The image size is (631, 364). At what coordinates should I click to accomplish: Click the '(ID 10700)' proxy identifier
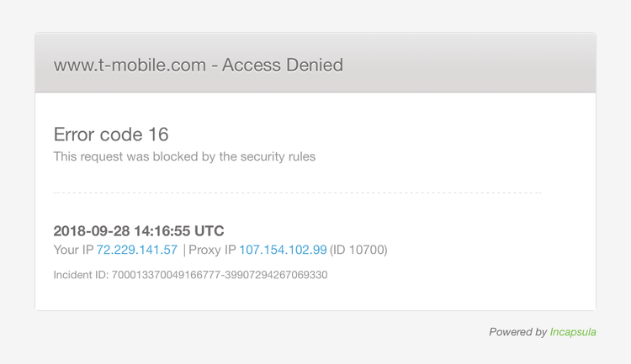point(358,250)
